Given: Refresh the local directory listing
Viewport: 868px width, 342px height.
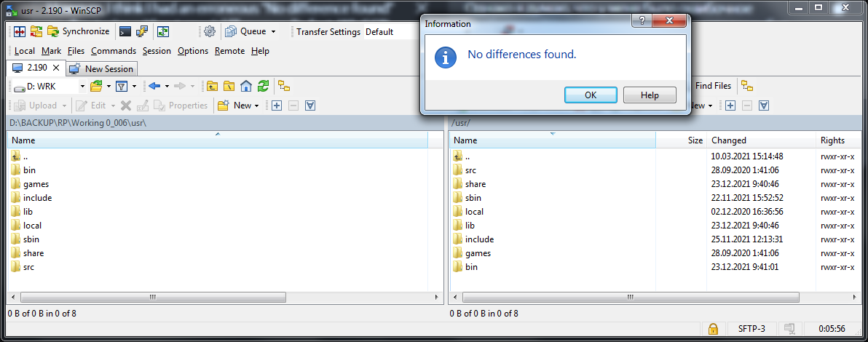Looking at the screenshot, I should click(x=263, y=86).
